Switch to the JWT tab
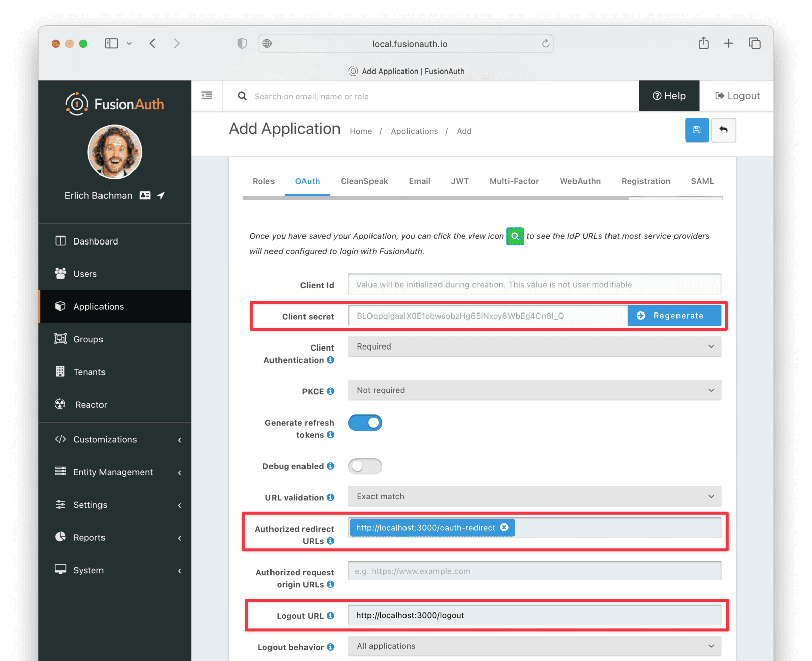812x661 pixels. click(x=460, y=181)
